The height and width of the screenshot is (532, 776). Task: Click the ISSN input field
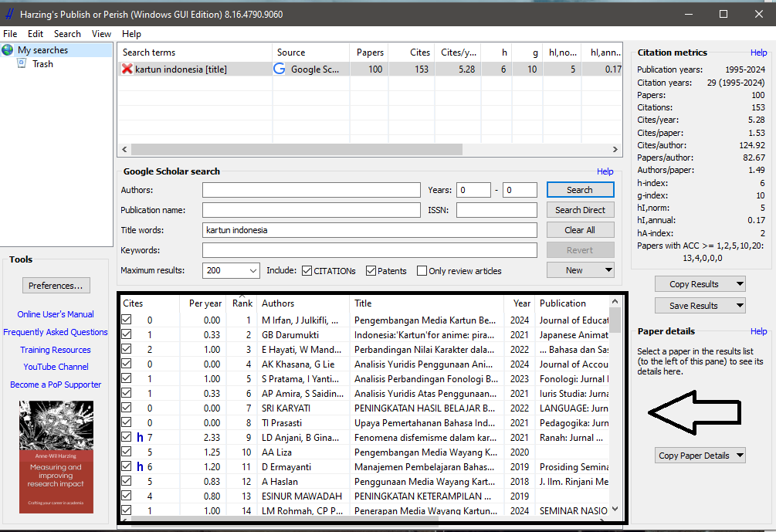[x=496, y=210]
